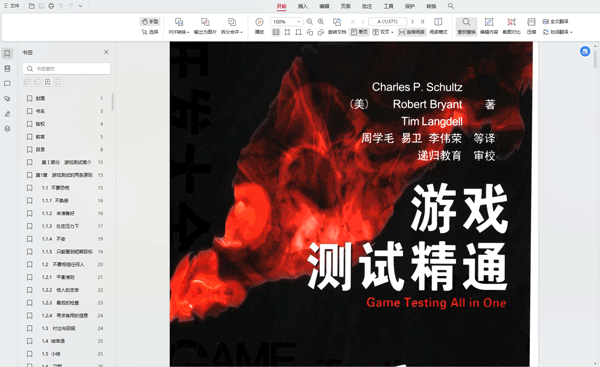Open attachments paperclip icon in left sidebar

(7, 99)
